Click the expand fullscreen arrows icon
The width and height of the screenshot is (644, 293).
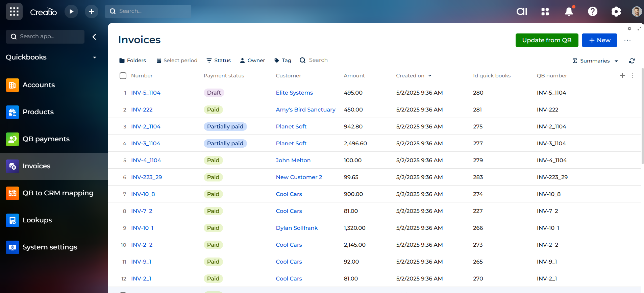coord(639,29)
